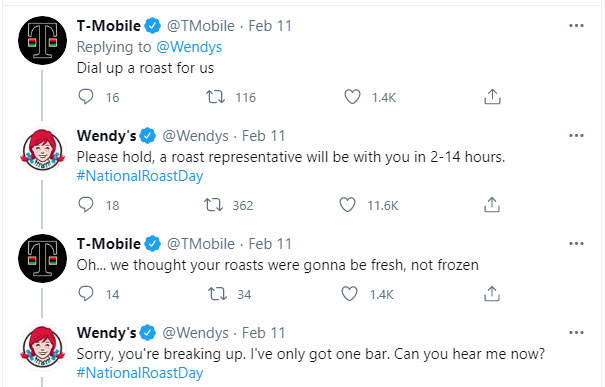
Task: Open more options on Wendy's "Please hold" tweet
Action: pyautogui.click(x=576, y=136)
